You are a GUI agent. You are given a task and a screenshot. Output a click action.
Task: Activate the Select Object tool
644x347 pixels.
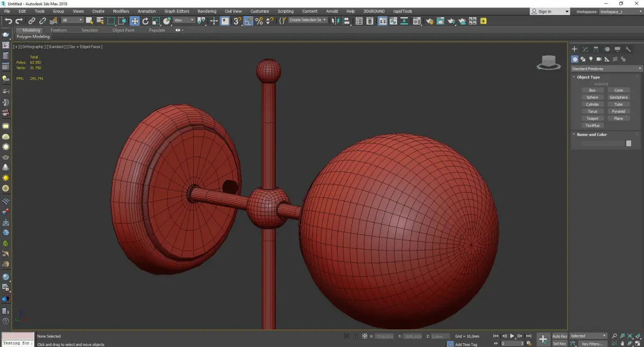click(90, 20)
